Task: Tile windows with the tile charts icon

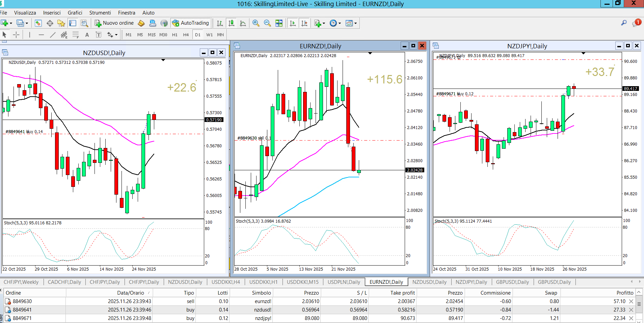Action: pyautogui.click(x=279, y=23)
